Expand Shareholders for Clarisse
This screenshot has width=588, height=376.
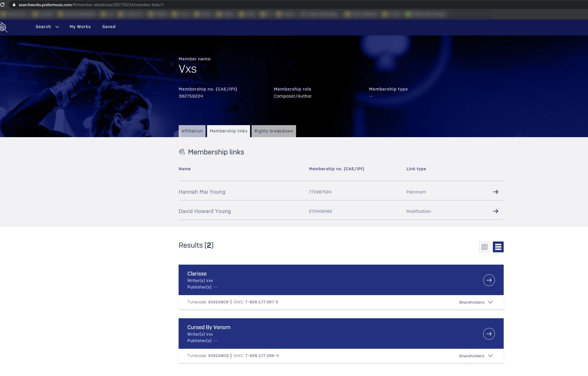(476, 302)
